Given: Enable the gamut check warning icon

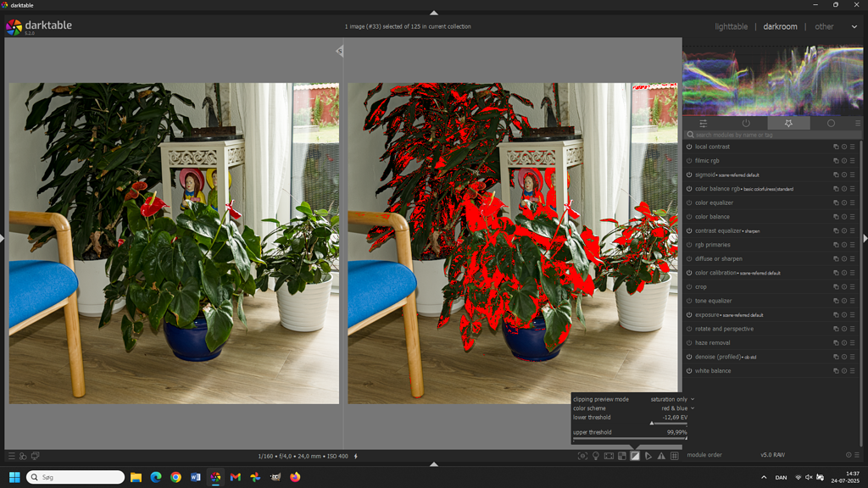Looking at the screenshot, I should 659,456.
